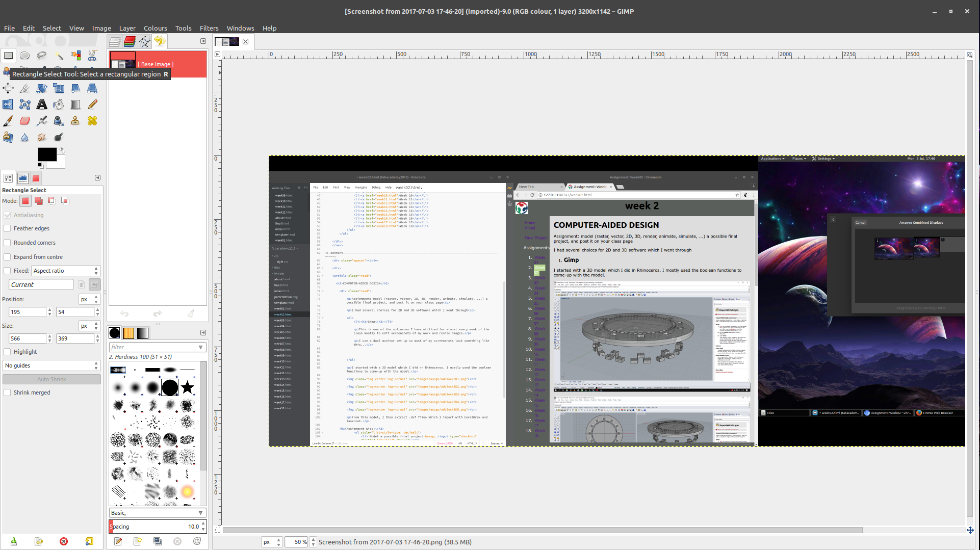The height and width of the screenshot is (550, 980).
Task: Select the Bucket Fill tool
Action: (x=59, y=104)
